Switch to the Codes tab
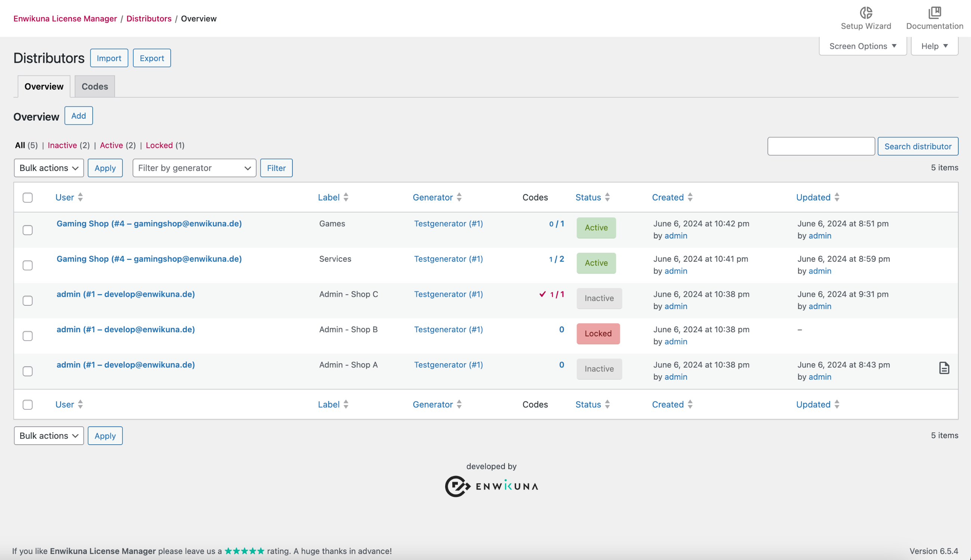This screenshot has width=971, height=560. point(94,87)
